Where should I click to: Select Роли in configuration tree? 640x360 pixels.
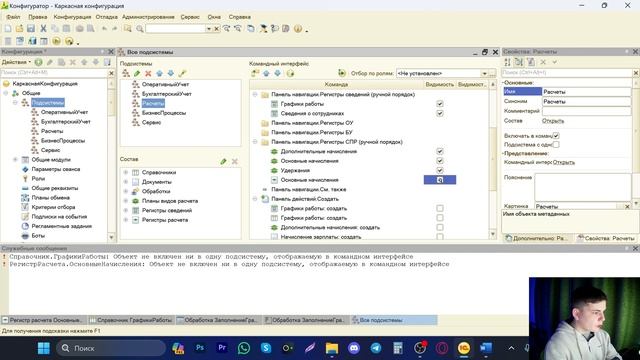[x=38, y=178]
